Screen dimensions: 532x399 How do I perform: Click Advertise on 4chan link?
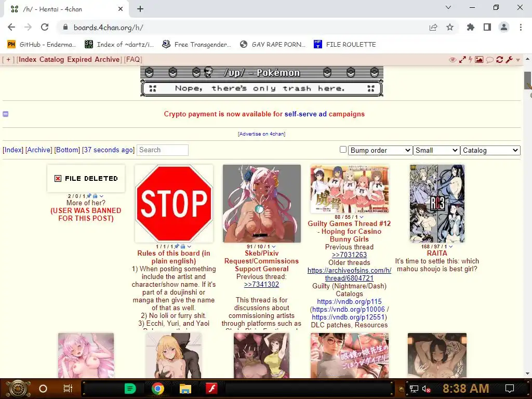pyautogui.click(x=262, y=134)
